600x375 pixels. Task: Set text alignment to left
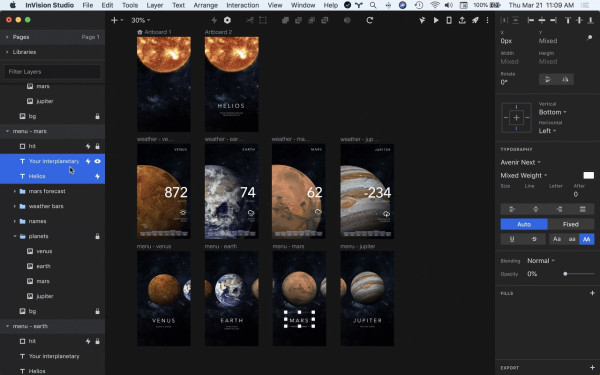(512, 209)
